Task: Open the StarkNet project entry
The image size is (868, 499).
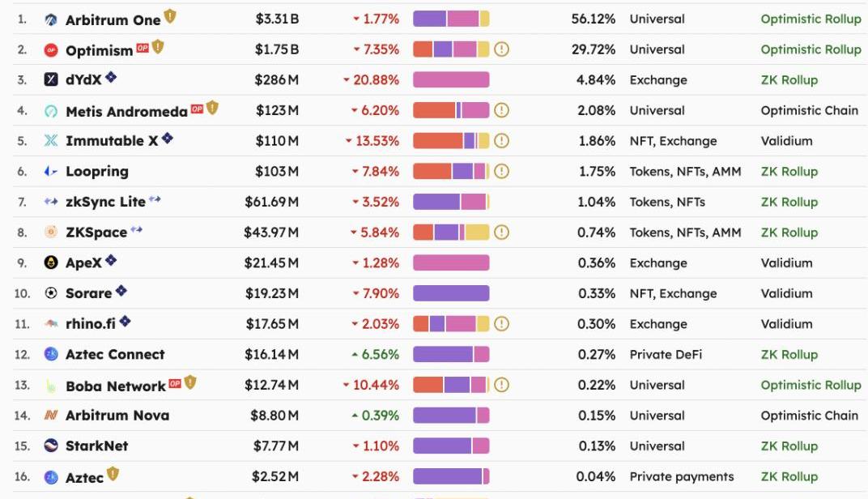Action: pyautogui.click(x=97, y=446)
